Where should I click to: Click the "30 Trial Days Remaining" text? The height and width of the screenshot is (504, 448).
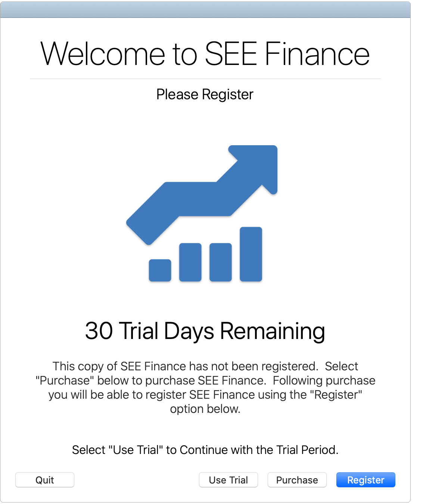coord(205,331)
